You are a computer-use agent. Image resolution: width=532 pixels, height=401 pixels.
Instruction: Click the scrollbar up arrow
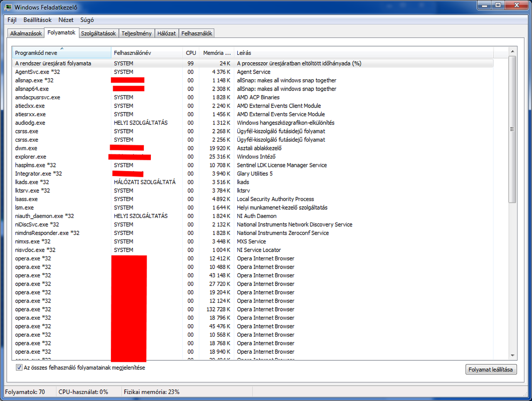512,51
